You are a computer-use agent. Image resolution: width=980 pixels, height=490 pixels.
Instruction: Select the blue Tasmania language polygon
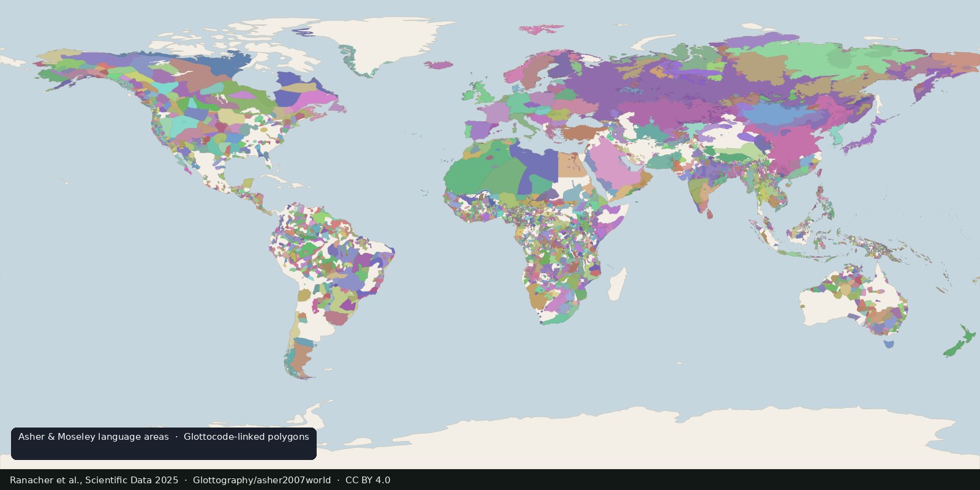click(889, 344)
